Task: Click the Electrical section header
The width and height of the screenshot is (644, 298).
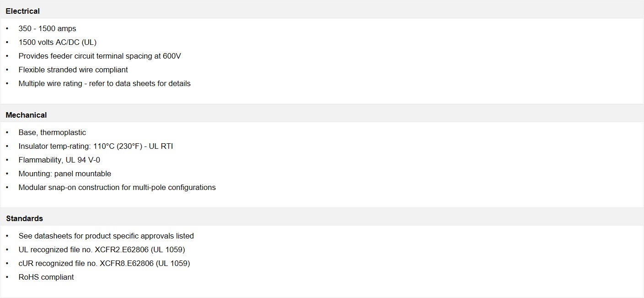Action: 23,11
